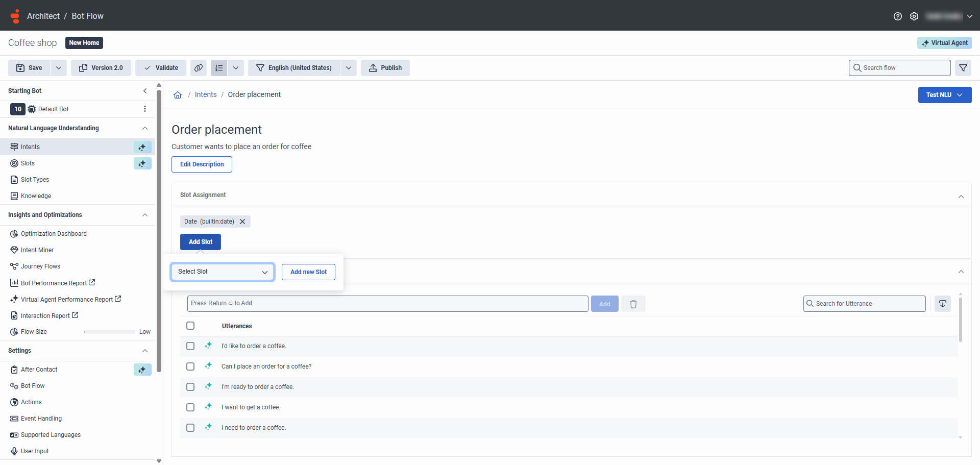
Task: Collapse the Natural Language Understanding section
Action: click(145, 128)
